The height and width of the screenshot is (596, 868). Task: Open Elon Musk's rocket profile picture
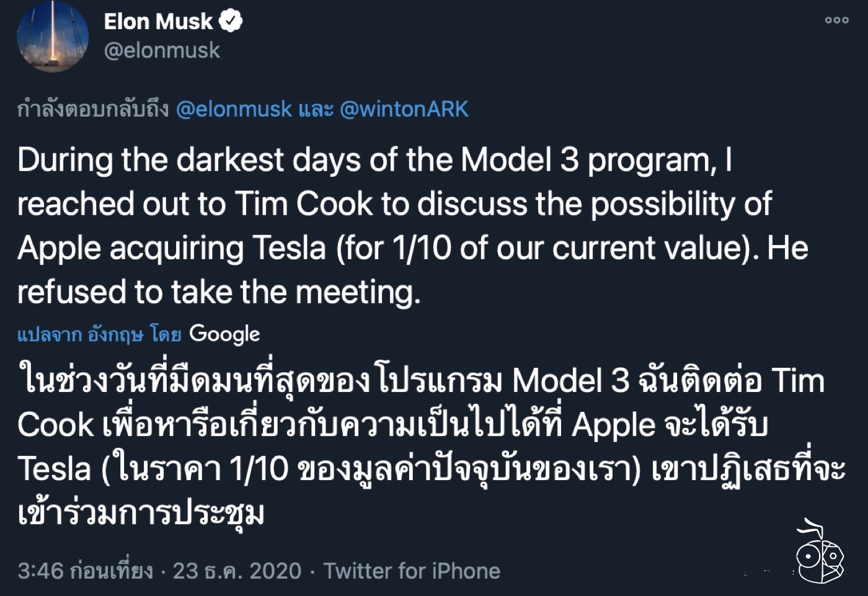(53, 36)
